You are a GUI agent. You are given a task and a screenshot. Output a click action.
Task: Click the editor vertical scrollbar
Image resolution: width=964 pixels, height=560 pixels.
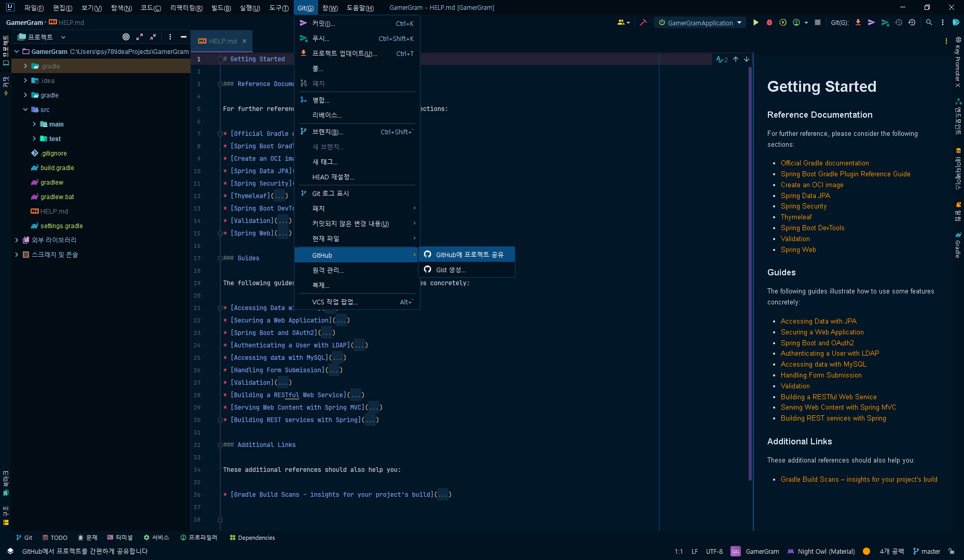[x=750, y=274]
